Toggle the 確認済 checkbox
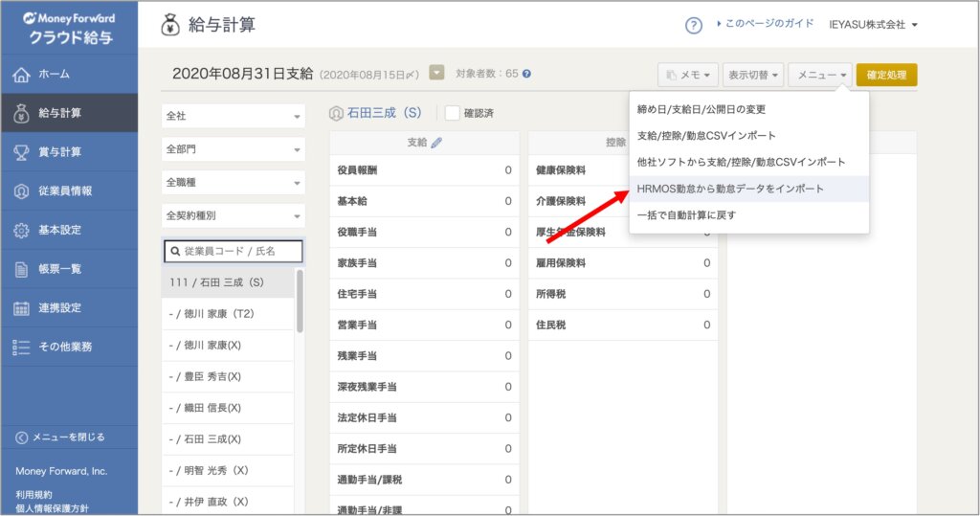Viewport: 980px width, 516px height. pos(453,113)
